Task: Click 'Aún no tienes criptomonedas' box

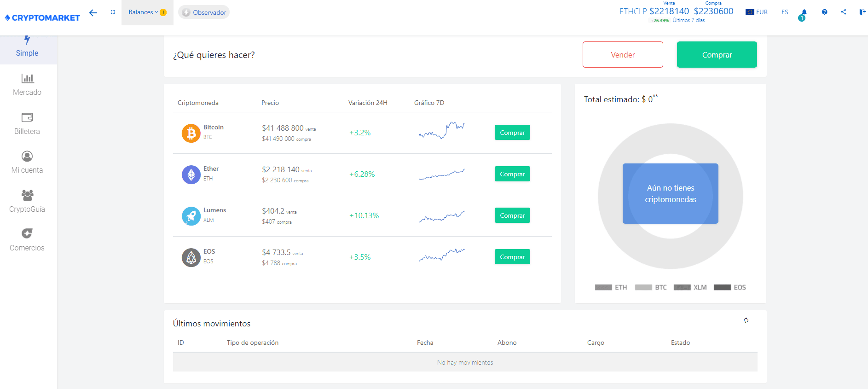Action: coord(671,193)
